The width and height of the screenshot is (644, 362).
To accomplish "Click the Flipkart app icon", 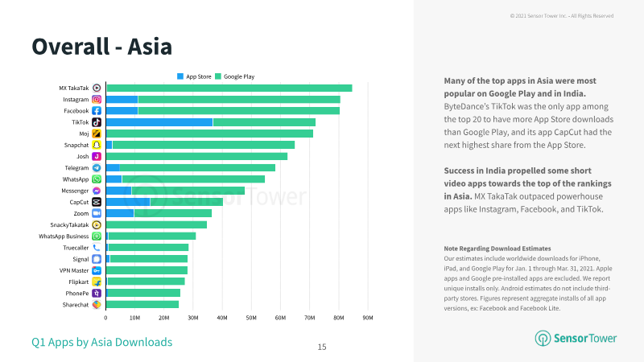I will pos(97,282).
